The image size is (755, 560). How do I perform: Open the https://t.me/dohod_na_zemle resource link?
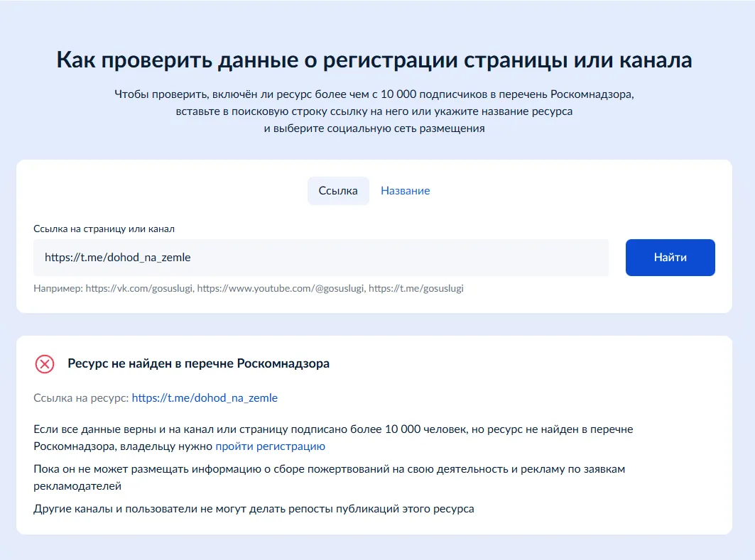click(x=205, y=398)
